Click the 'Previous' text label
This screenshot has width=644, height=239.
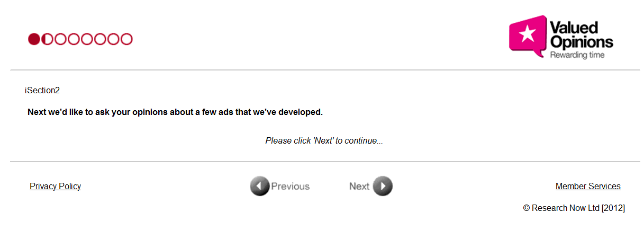point(291,186)
